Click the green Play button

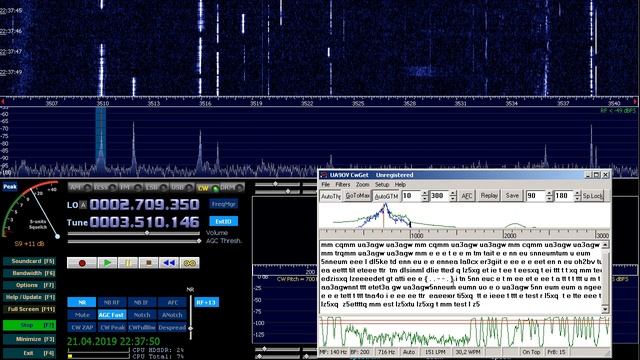(x=107, y=263)
